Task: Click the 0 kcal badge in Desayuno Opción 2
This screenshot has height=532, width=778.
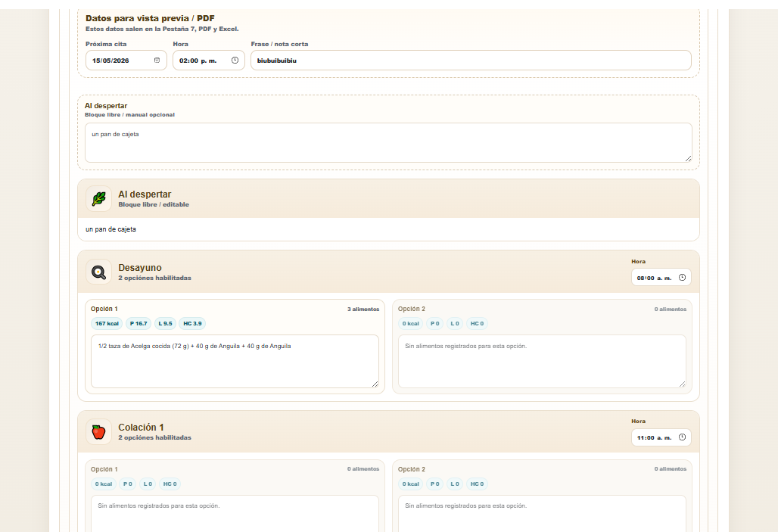Action: pyautogui.click(x=410, y=324)
